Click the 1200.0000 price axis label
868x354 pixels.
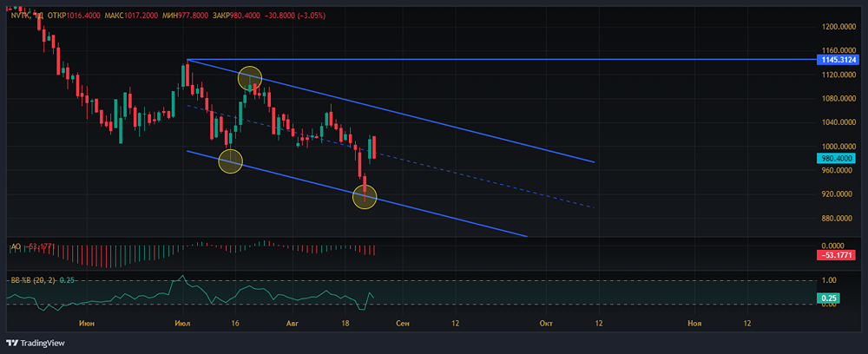click(x=838, y=27)
